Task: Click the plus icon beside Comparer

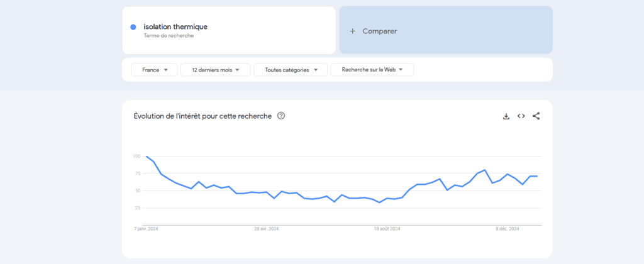Action: pos(352,31)
